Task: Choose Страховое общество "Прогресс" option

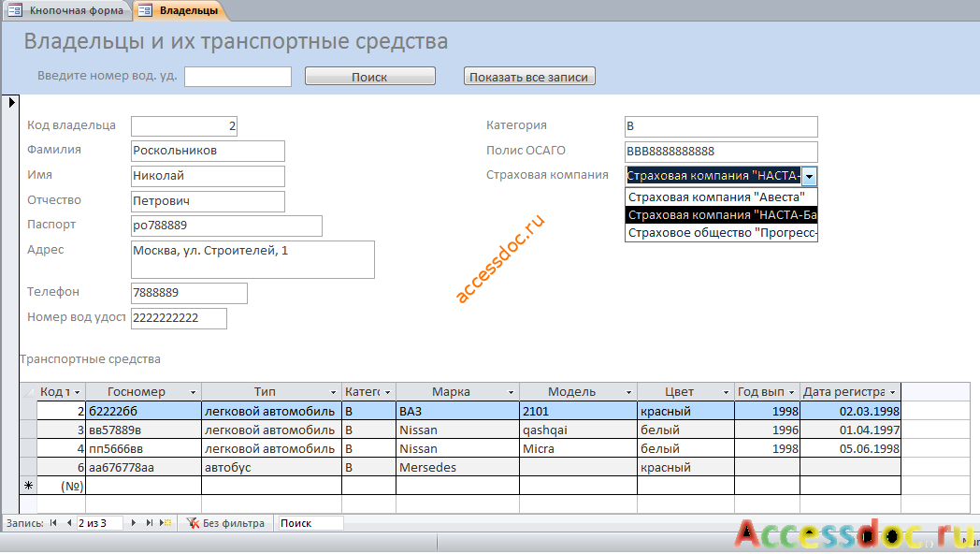Action: coord(721,233)
